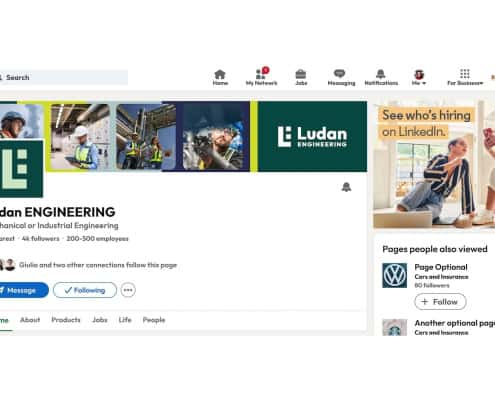
Task: Click 'Mechanical or Industrial Engineering' text
Action: pyautogui.click(x=59, y=226)
